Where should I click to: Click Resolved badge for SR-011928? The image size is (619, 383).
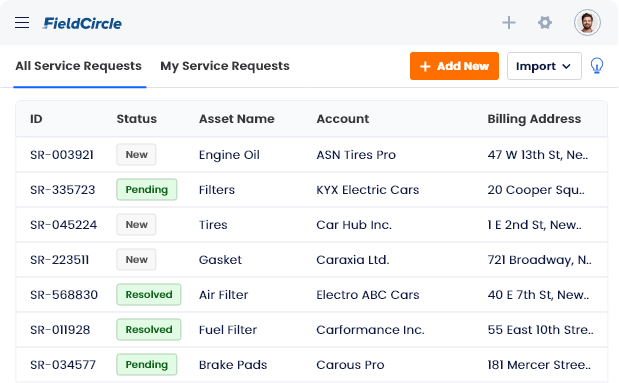pos(148,329)
